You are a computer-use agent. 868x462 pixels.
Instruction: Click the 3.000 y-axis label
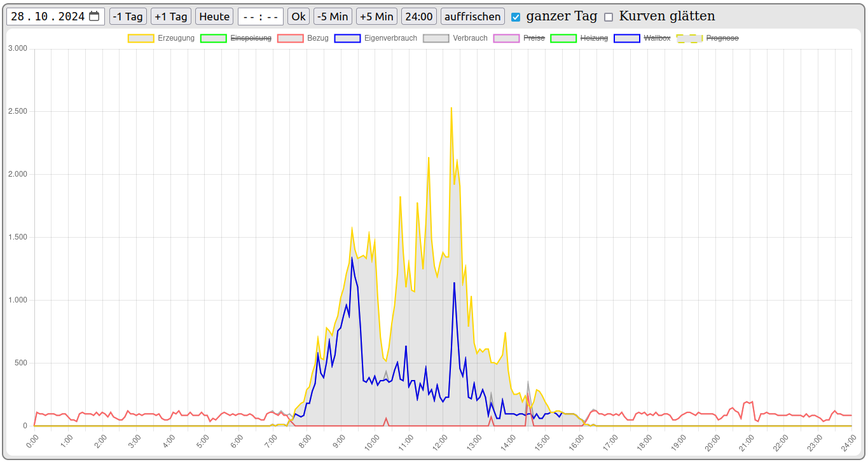pos(17,48)
